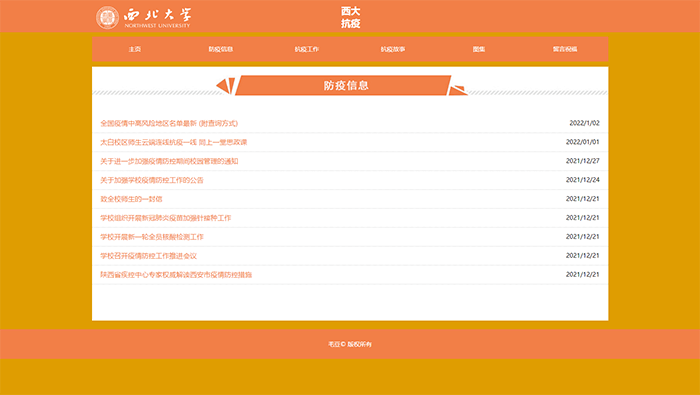The image size is (700, 395).
Task: Open article 全国疫情中高风险地区名单最新
Action: pos(169,123)
